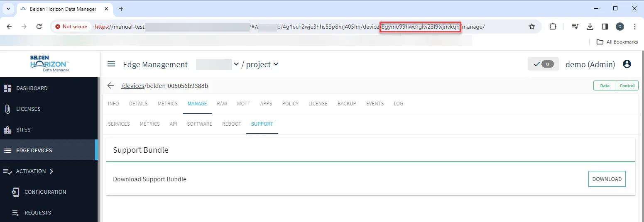Switch to the RAW tab
644x222 pixels.
(222, 104)
